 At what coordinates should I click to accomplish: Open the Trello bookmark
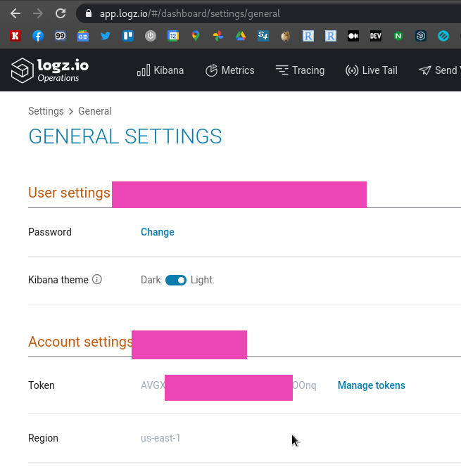[x=128, y=36]
